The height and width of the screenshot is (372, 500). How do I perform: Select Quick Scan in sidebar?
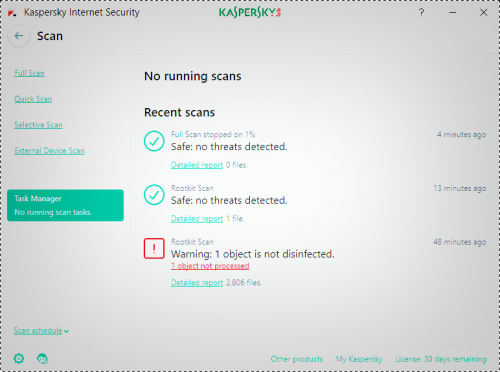(x=33, y=99)
